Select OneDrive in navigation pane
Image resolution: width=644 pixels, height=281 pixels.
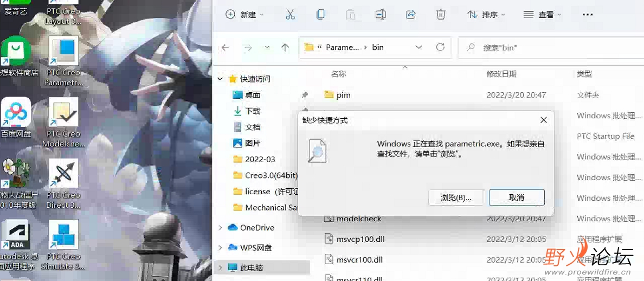click(x=257, y=228)
